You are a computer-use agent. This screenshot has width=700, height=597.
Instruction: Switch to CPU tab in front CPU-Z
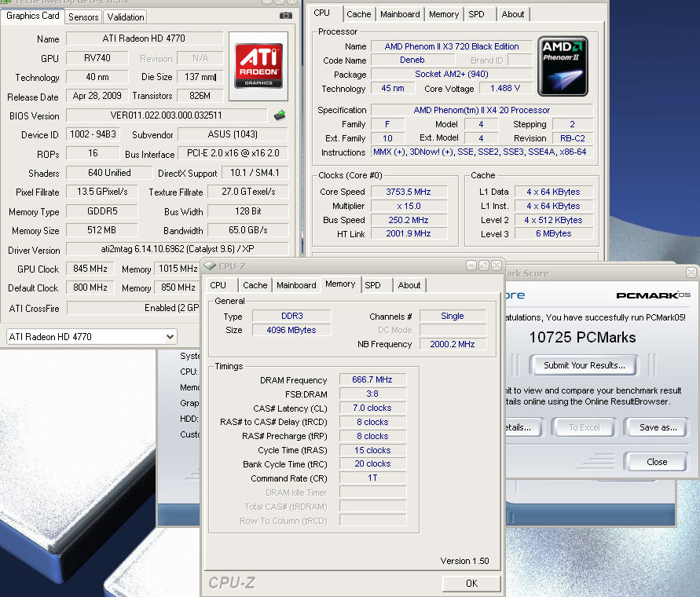pos(218,285)
